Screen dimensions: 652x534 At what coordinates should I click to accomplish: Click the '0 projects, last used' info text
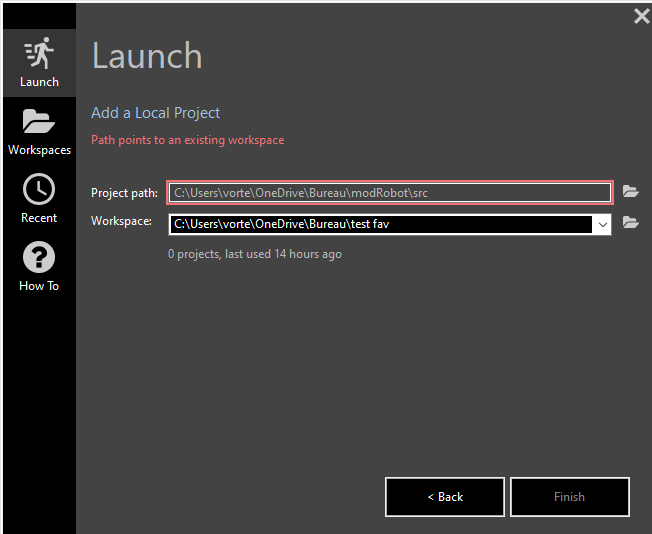click(254, 254)
